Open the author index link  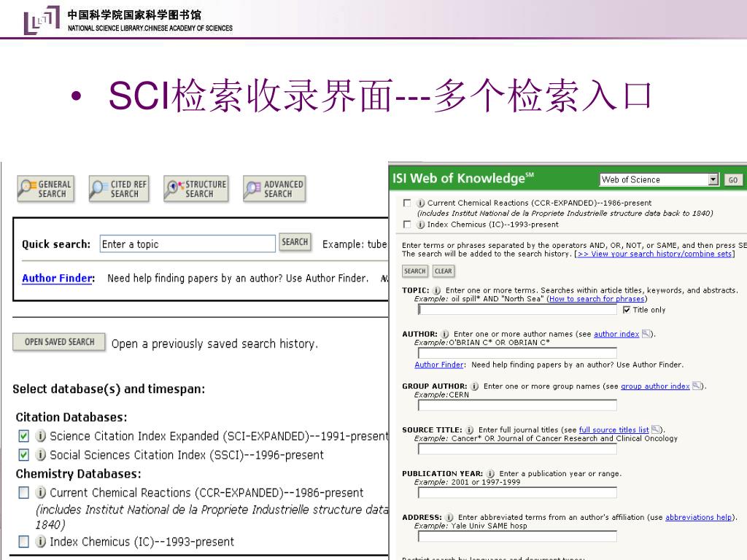point(616,334)
